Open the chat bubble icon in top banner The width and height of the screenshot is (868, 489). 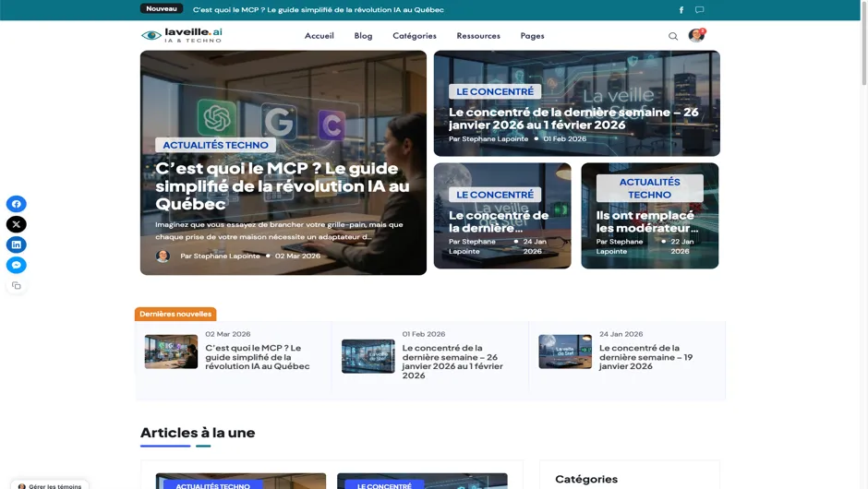tap(700, 10)
